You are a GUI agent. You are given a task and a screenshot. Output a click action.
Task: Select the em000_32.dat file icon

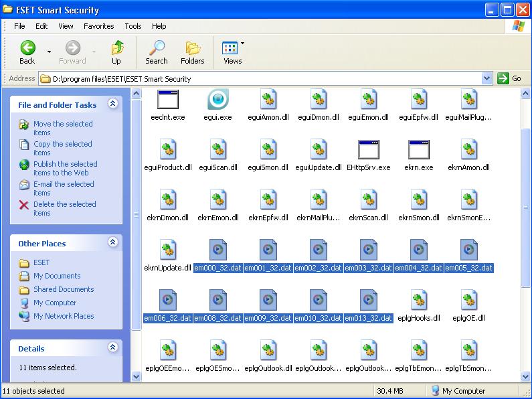pyautogui.click(x=218, y=250)
